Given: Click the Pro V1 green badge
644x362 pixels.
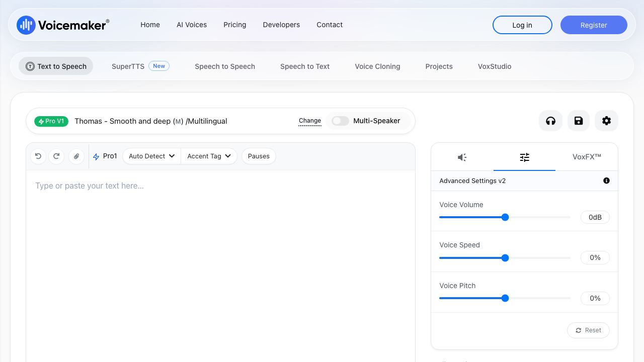Looking at the screenshot, I should click(51, 121).
